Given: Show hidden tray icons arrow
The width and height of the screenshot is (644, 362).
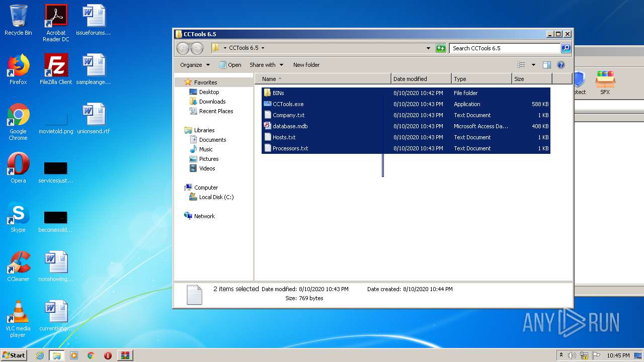Looking at the screenshot, I should pos(561,355).
